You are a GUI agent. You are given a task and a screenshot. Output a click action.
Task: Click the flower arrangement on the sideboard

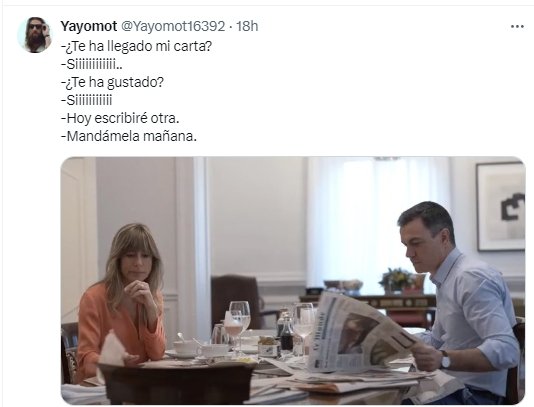[x=397, y=280]
